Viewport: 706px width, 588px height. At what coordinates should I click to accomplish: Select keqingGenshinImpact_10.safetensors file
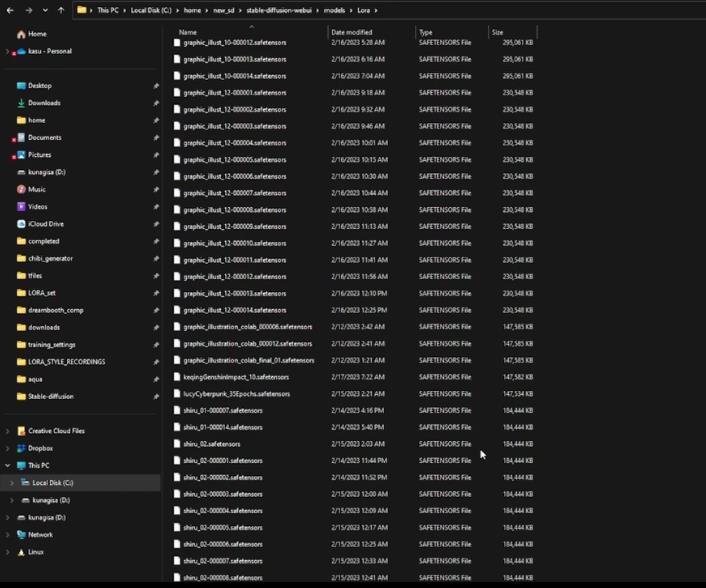(x=236, y=377)
